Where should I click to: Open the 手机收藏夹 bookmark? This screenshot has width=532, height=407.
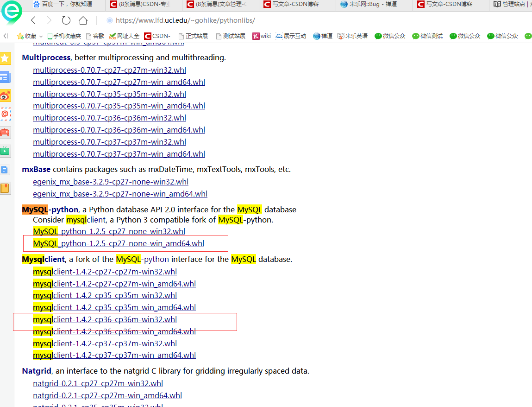tap(64, 36)
